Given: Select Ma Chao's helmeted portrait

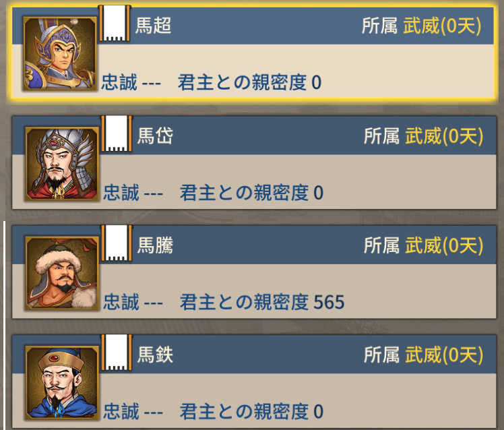Looking at the screenshot, I should tap(60, 54).
